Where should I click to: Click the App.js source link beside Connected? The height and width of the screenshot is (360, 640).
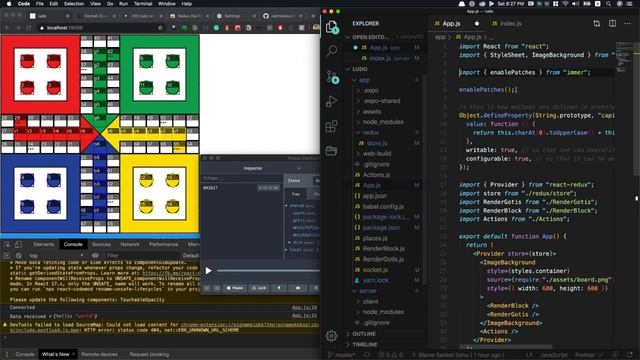point(304,308)
